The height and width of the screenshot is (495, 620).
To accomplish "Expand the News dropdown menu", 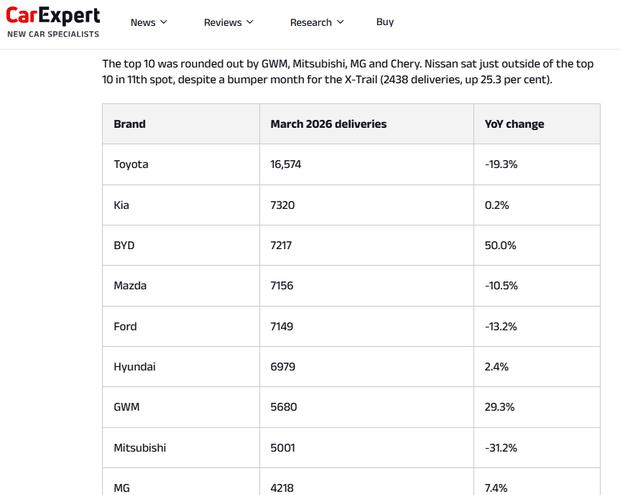I will (148, 22).
